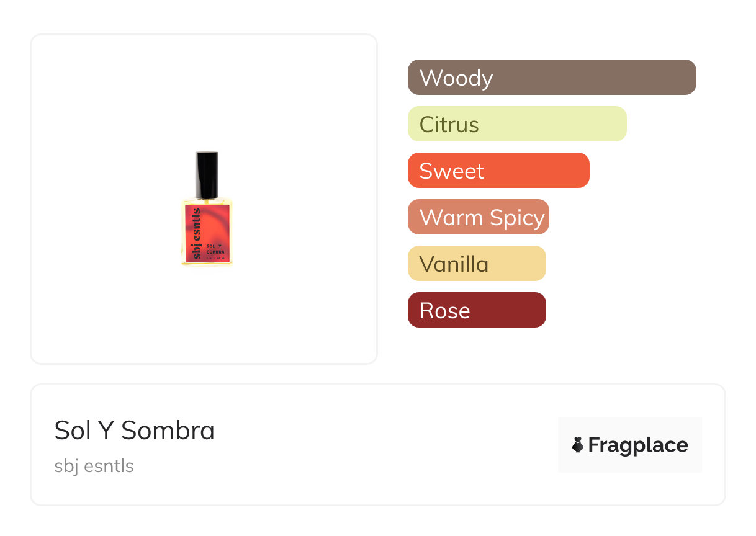Screen dimensions: 756x536
Task: Select the Rose accord bar
Action: pyautogui.click(x=476, y=310)
